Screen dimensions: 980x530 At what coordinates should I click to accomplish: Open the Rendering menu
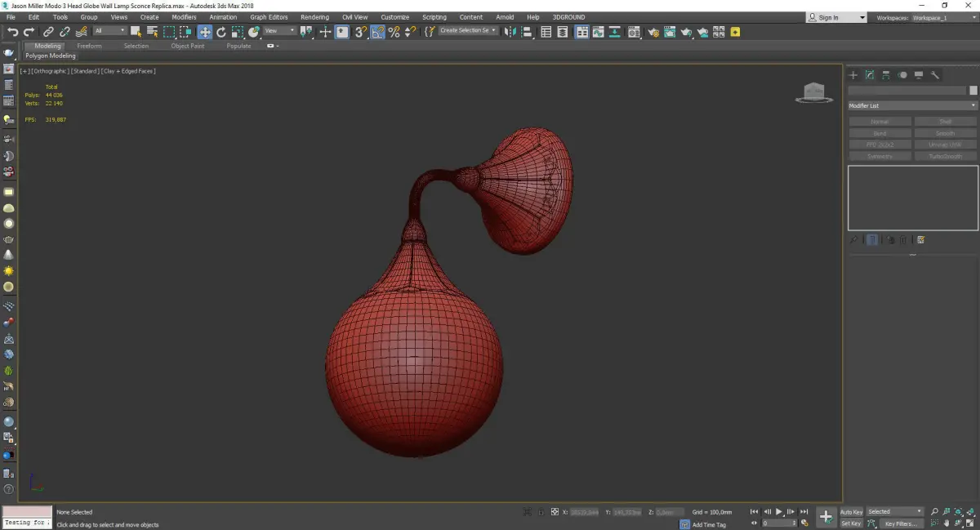[314, 17]
